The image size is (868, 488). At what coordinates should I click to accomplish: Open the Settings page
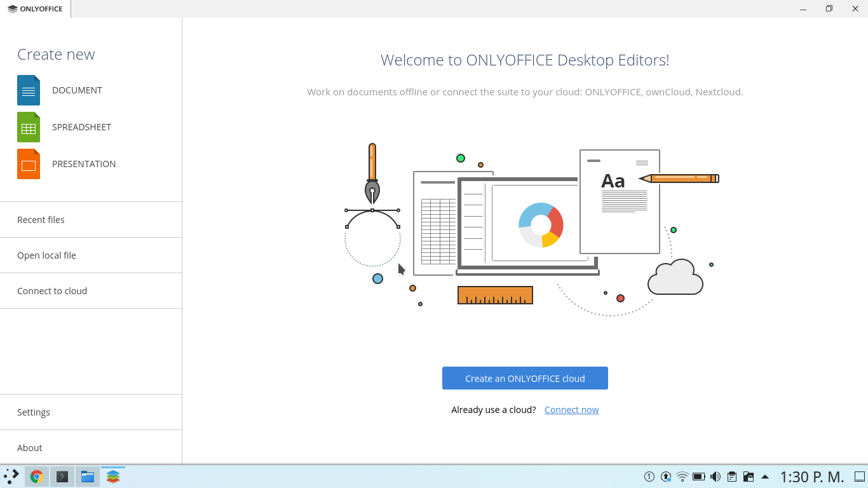[33, 412]
